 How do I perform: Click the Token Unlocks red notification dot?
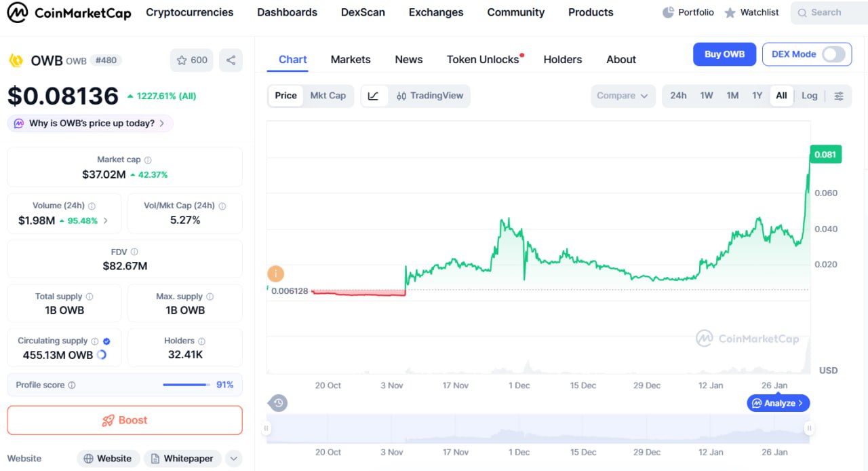click(521, 55)
